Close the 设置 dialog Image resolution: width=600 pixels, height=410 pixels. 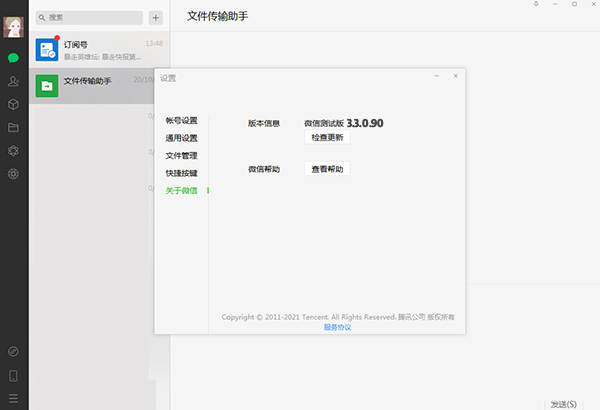pyautogui.click(x=455, y=76)
